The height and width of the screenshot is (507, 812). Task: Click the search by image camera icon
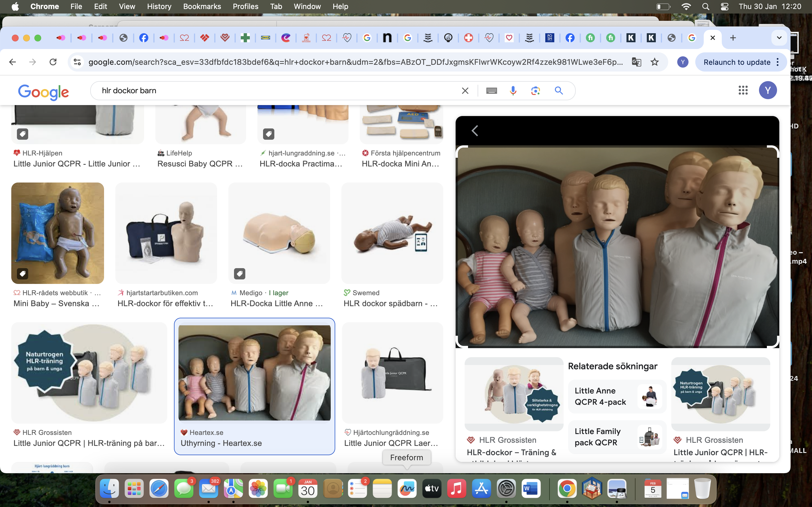[535, 90]
